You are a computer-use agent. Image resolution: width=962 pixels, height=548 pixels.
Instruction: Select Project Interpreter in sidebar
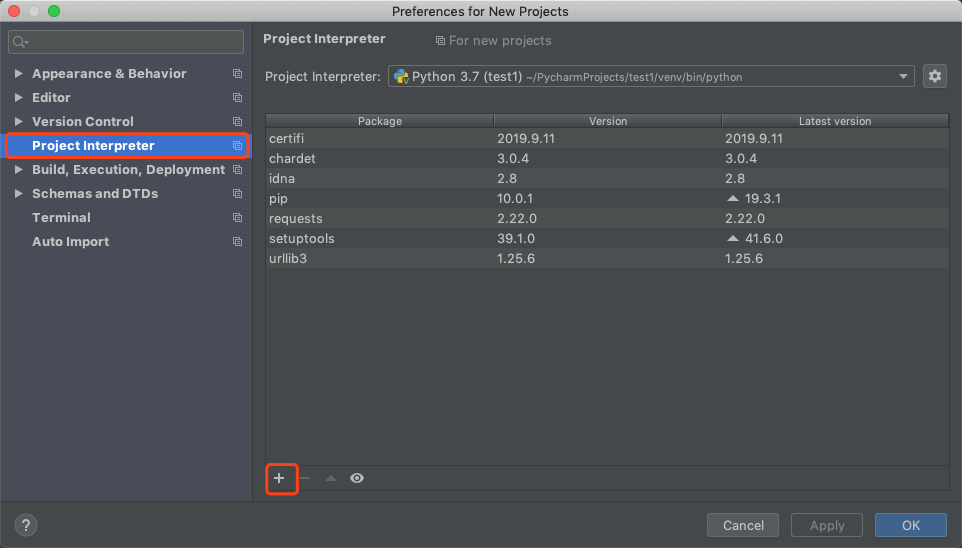93,145
